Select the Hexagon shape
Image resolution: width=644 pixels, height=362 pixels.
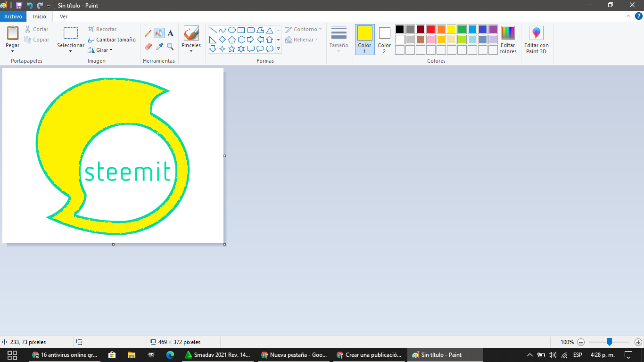tap(241, 40)
